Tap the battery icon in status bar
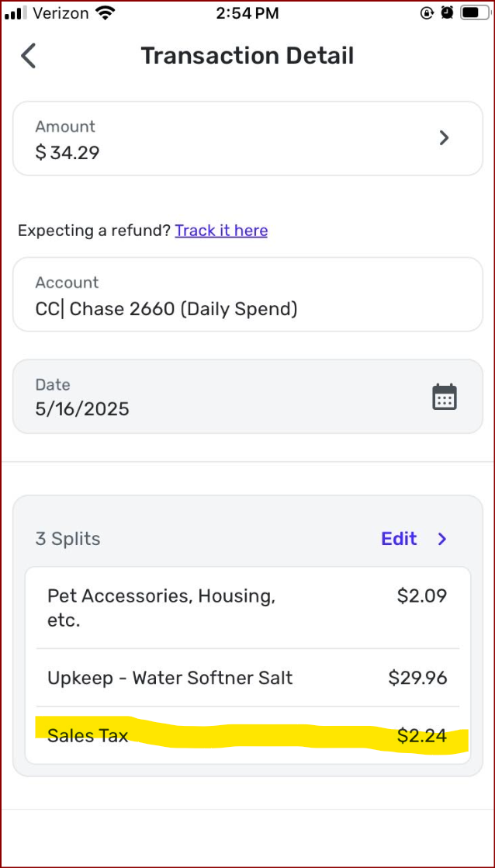495x868 pixels. point(472,12)
